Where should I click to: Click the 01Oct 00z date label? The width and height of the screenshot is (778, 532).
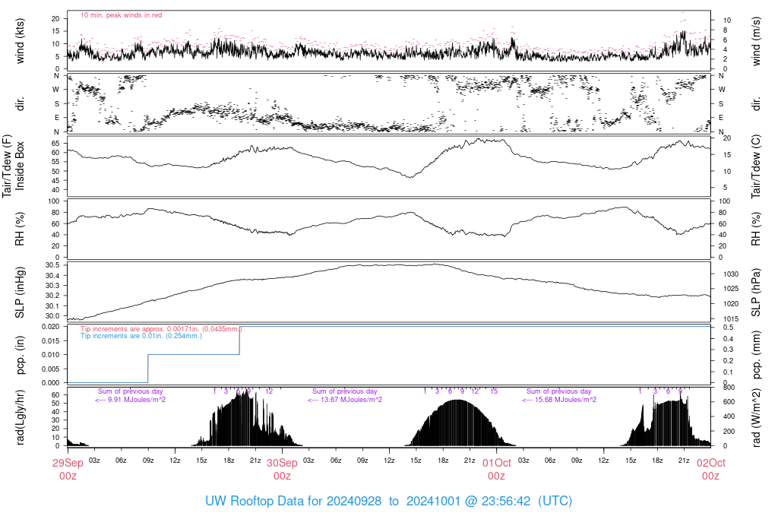496,469
